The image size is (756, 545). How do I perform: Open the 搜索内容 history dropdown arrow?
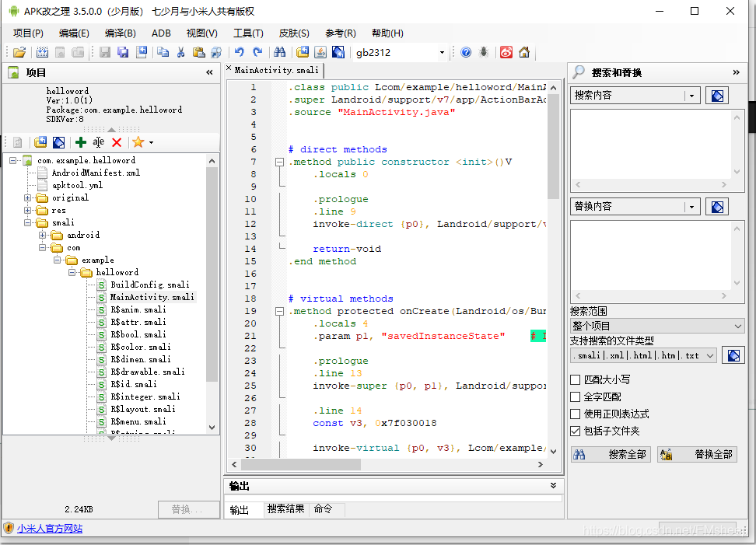pyautogui.click(x=692, y=96)
